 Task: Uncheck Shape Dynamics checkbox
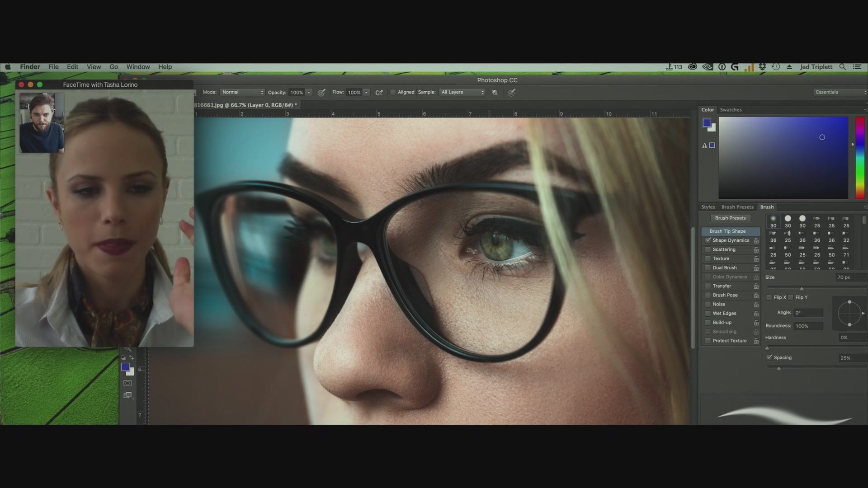[708, 240]
